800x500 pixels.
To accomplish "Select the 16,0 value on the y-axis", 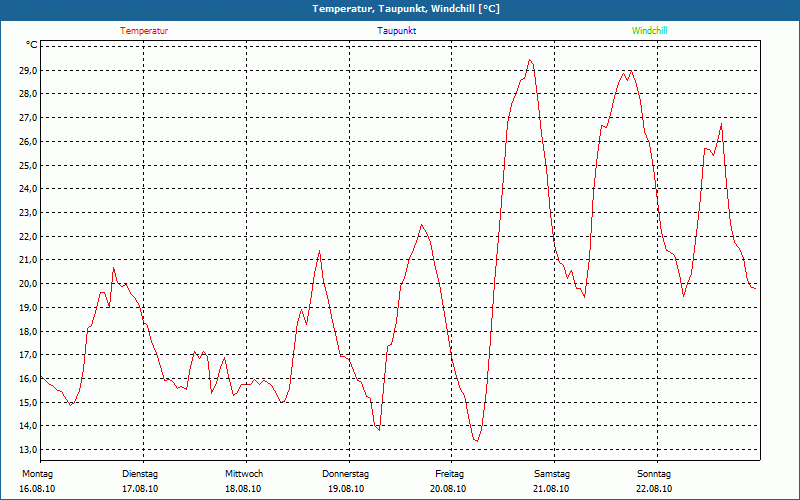I will [29, 379].
